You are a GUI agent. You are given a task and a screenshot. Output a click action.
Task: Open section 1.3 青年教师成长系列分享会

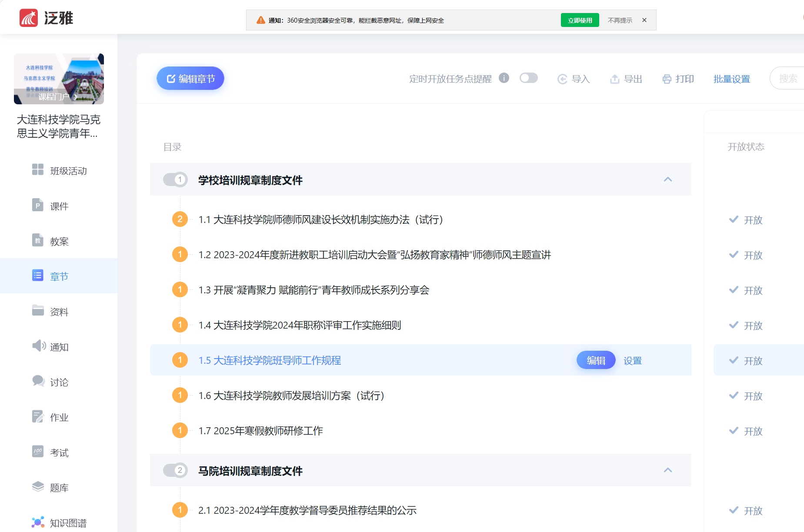[314, 290]
